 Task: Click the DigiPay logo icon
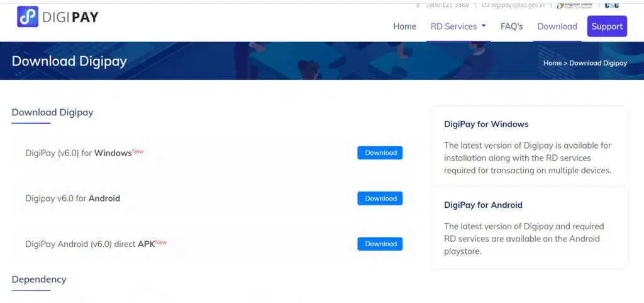point(28,17)
